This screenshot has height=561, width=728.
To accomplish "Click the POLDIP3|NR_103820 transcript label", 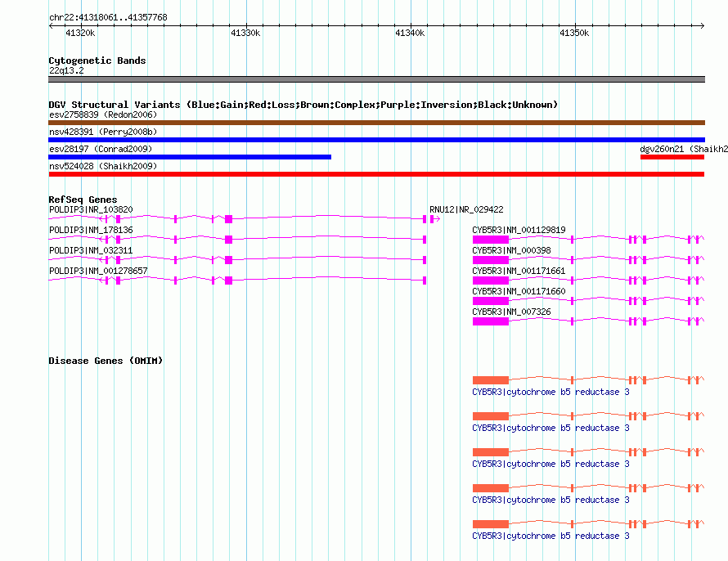I will 91,209.
